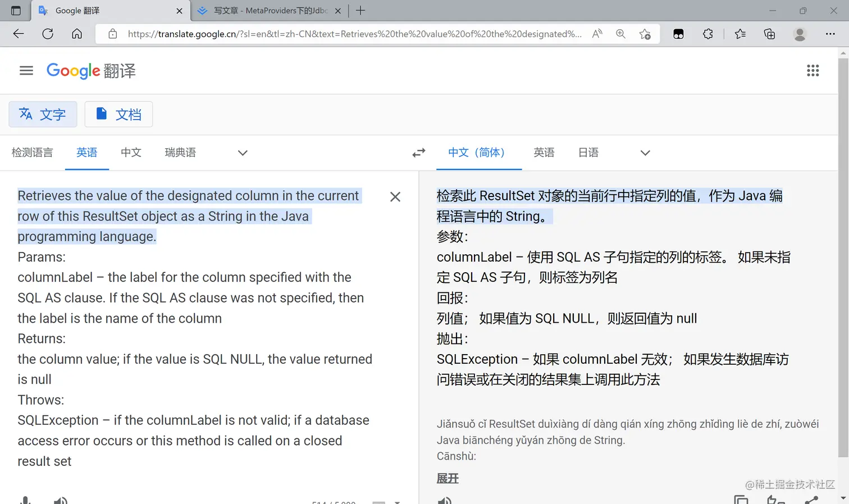This screenshot has width=849, height=504.
Task: Select 瑞典语 as source language
Action: point(181,153)
